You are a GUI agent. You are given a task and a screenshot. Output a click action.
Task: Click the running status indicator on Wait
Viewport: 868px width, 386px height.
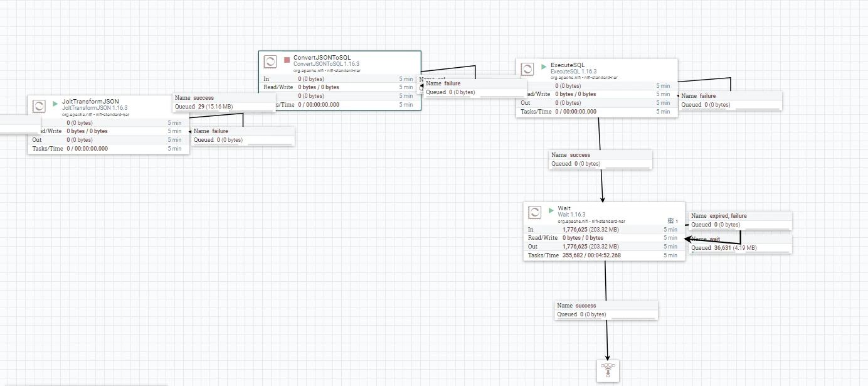click(x=551, y=210)
